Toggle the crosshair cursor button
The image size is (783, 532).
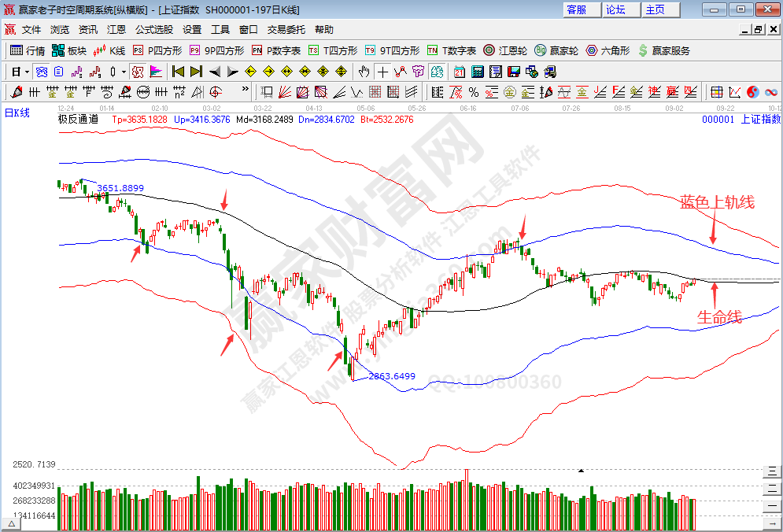[x=382, y=71]
